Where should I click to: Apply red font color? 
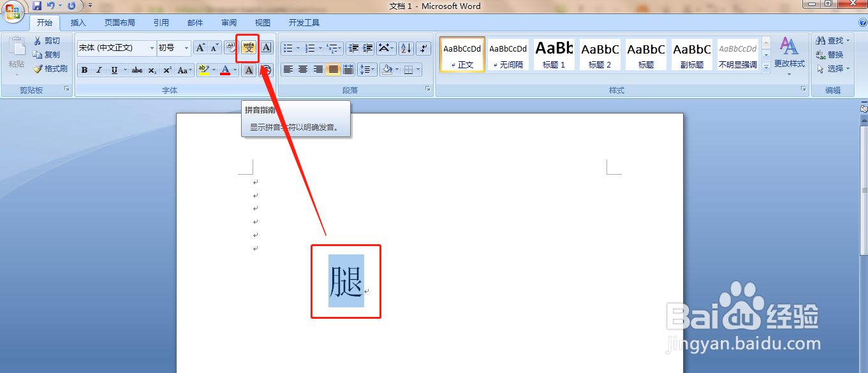pyautogui.click(x=225, y=70)
